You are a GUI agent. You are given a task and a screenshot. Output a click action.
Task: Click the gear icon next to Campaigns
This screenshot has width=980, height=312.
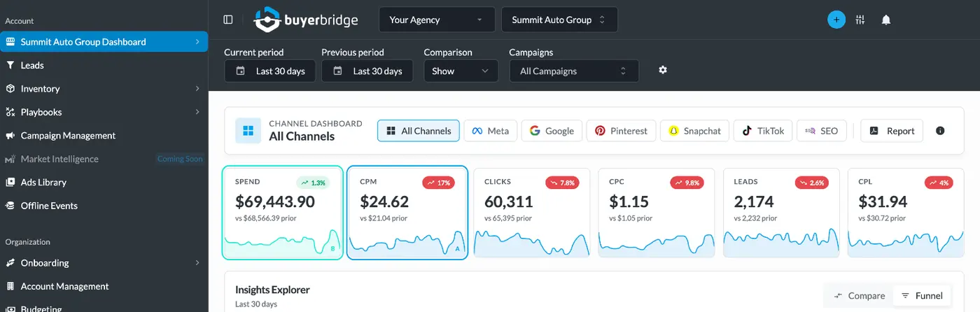(663, 70)
